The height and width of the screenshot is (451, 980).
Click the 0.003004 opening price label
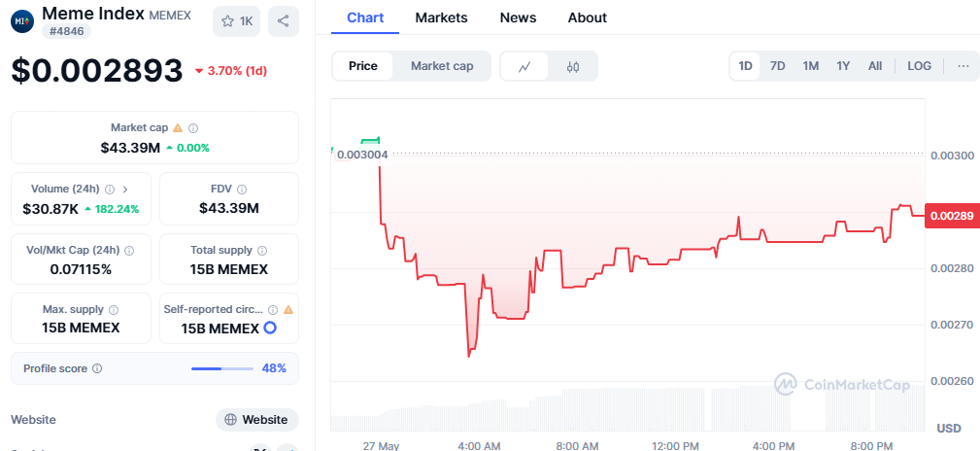click(362, 155)
